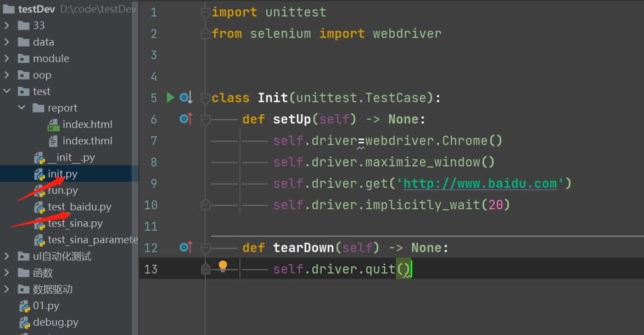The height and width of the screenshot is (335, 644).
Task: Click the testDev project root folder icon
Action: [9, 9]
